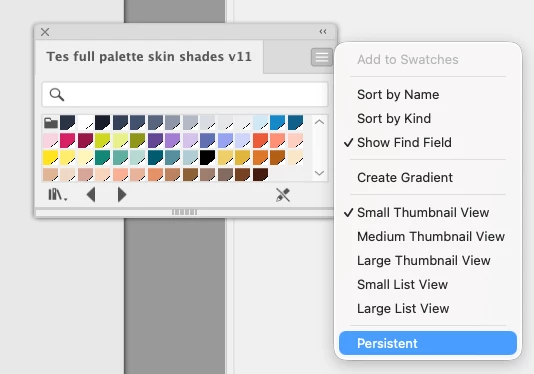Pick the red-orange swatch in second row
This screenshot has width=534, height=374.
click(260, 140)
